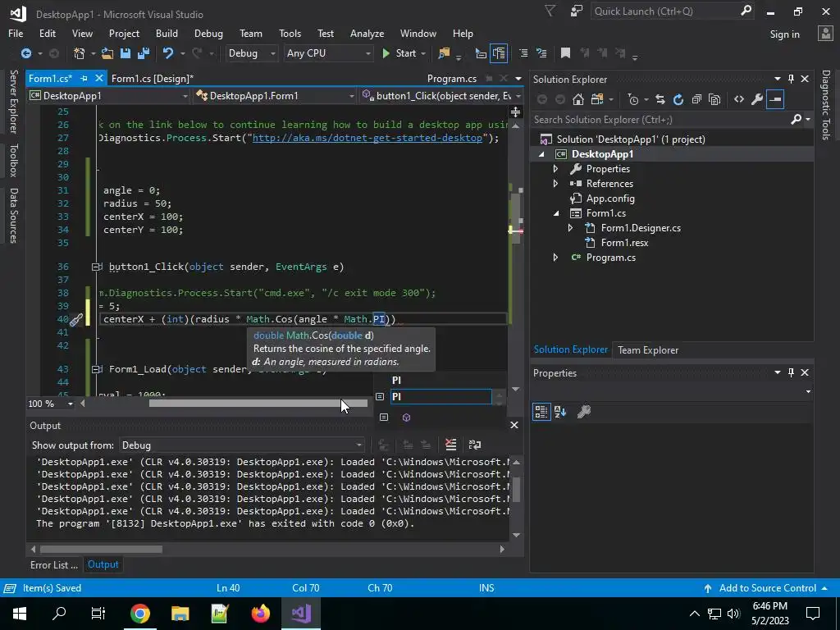This screenshot has width=840, height=630.
Task: Switch to the Team Explorer tab
Action: (x=648, y=349)
